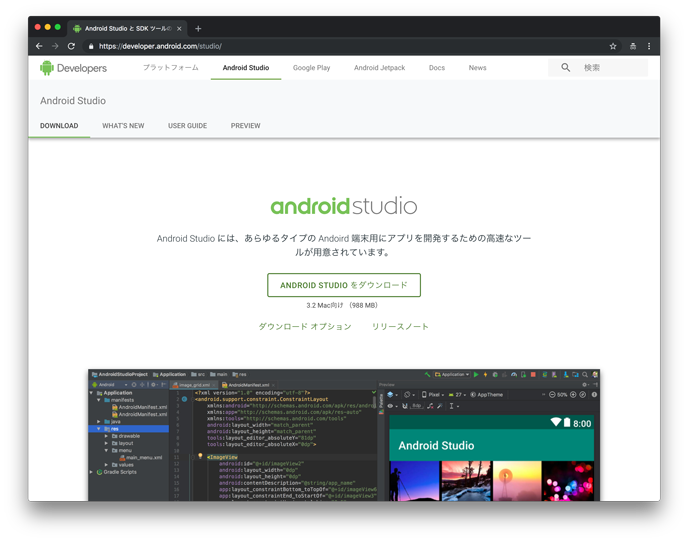Screen dimensions: 688x541
Task: Click zoom-in plus icon beside 50%
Action: pos(573,394)
